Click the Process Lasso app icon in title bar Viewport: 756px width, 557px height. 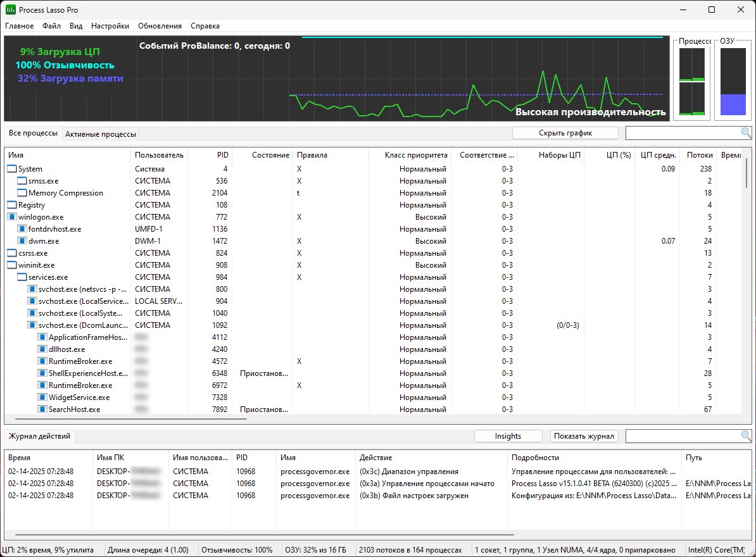(x=10, y=9)
